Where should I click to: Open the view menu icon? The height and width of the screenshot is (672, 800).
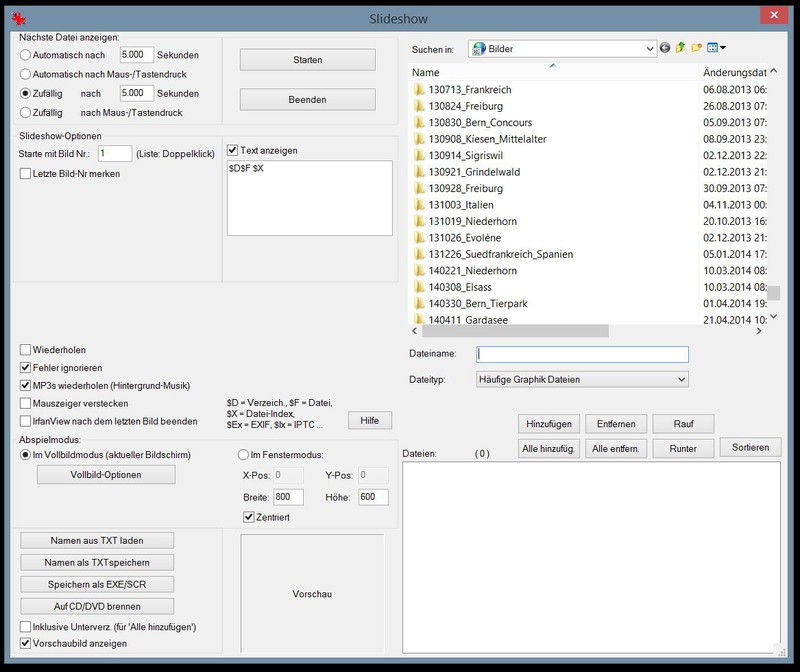point(716,48)
